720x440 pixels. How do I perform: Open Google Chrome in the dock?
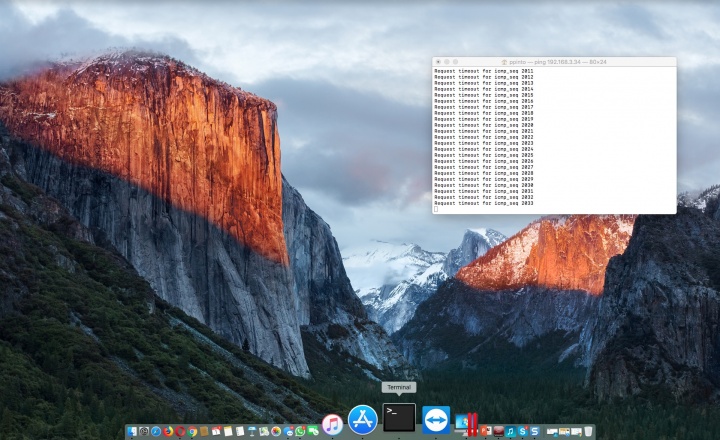[192, 432]
